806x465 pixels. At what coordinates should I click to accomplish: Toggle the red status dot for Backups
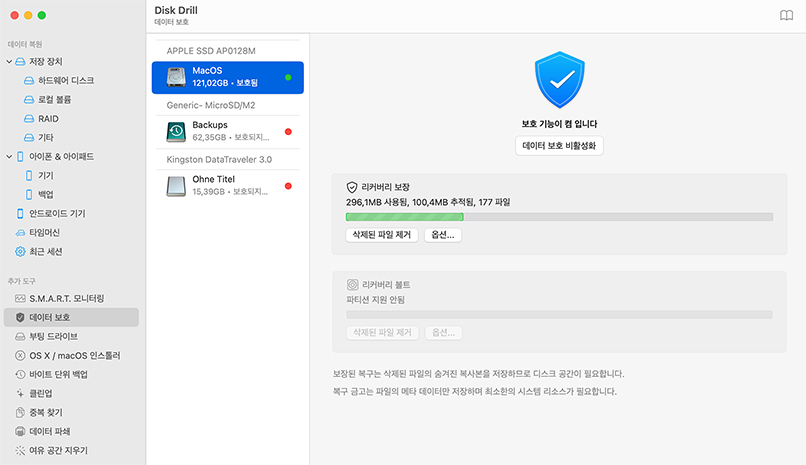click(288, 131)
